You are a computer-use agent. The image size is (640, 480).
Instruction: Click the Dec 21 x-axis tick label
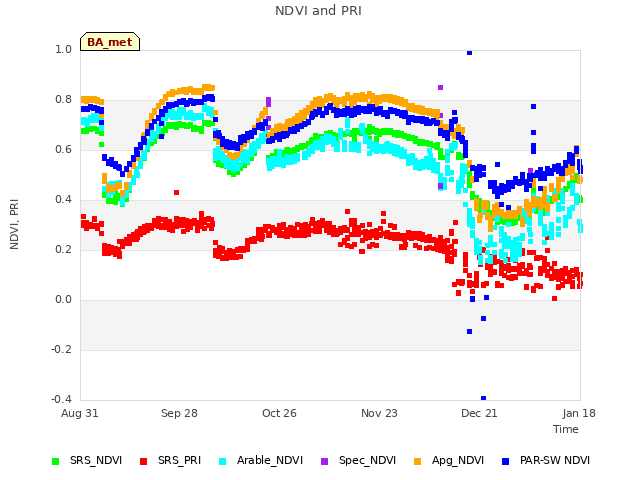[x=479, y=413]
